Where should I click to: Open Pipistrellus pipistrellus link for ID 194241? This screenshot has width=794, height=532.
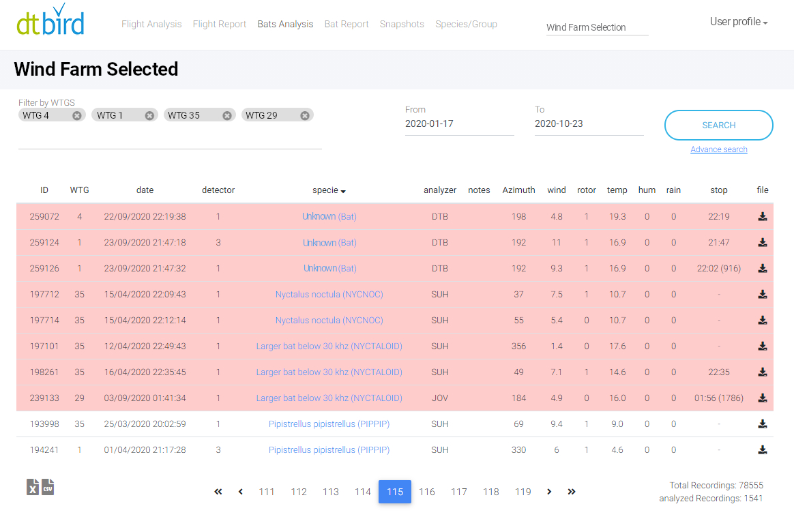point(329,450)
